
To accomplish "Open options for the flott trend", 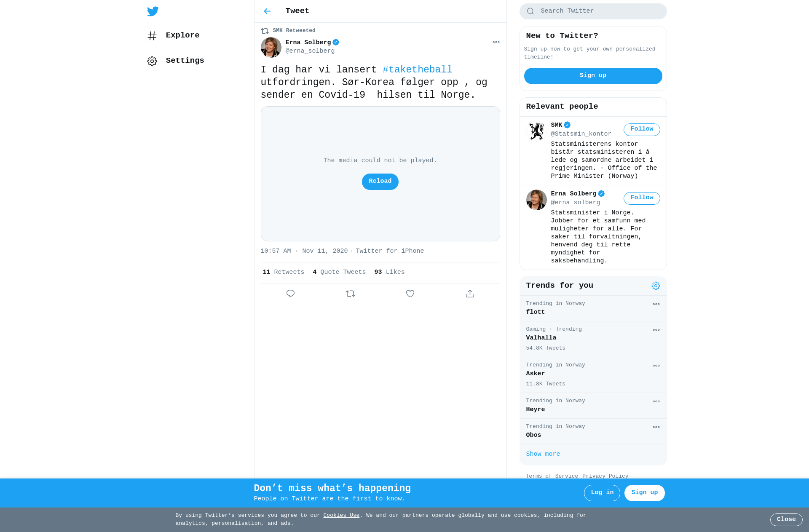I will (656, 304).
